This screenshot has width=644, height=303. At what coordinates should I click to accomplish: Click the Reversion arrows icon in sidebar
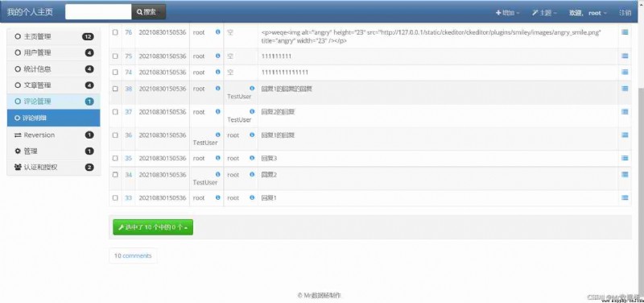click(x=18, y=135)
